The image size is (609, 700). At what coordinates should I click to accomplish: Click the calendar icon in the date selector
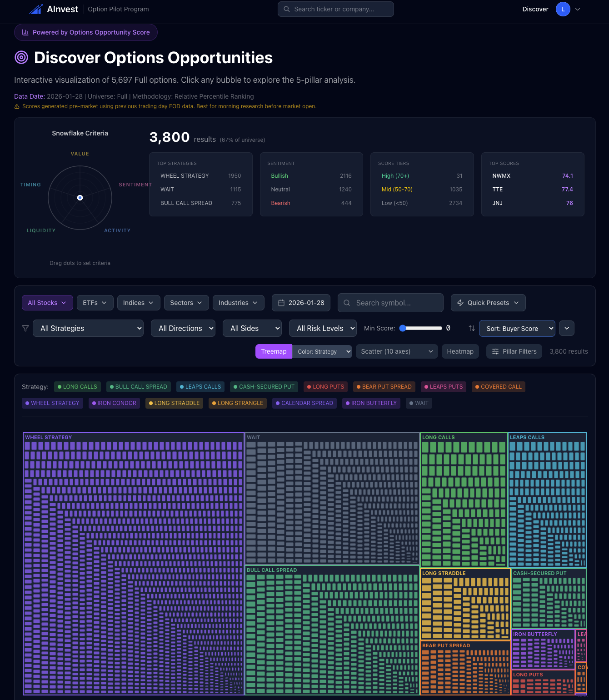[281, 303]
